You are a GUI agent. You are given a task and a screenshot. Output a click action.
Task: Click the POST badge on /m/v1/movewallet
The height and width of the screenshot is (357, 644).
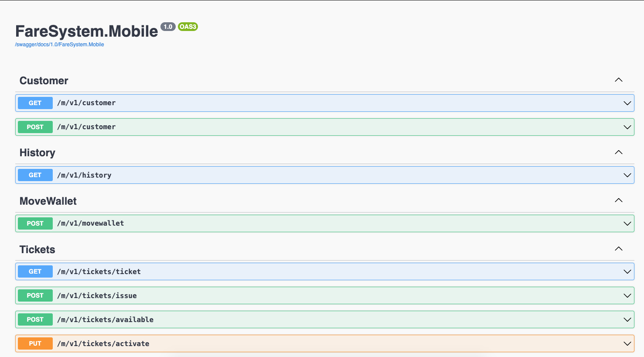pos(35,223)
